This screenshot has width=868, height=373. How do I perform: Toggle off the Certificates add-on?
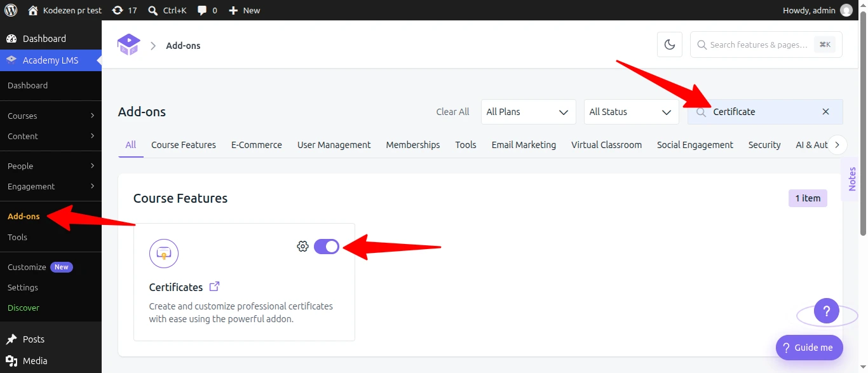tap(327, 247)
